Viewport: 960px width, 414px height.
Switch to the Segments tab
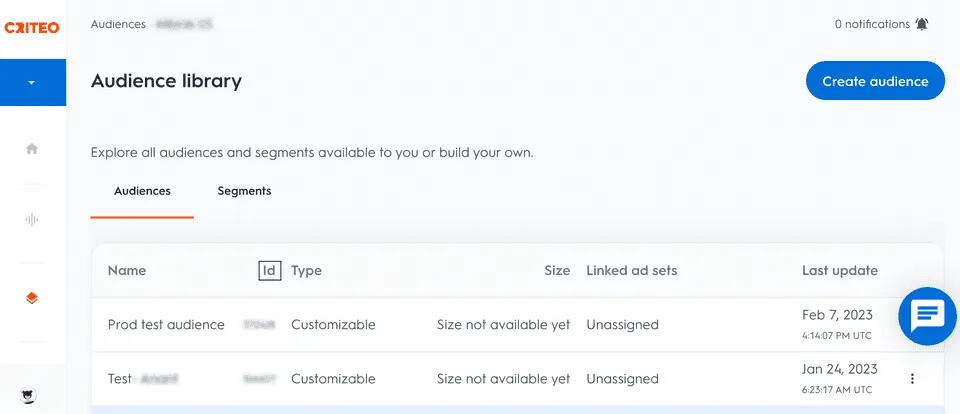(244, 191)
